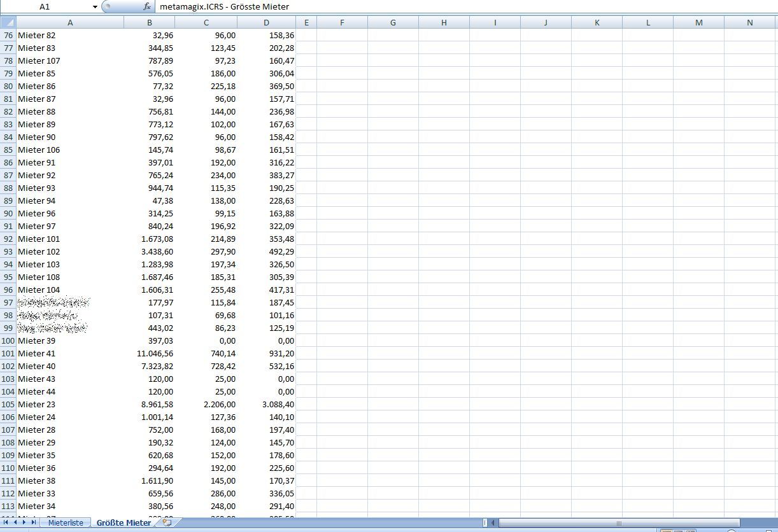Viewport: 778px width, 532px height.
Task: Select column K header
Action: point(597,22)
